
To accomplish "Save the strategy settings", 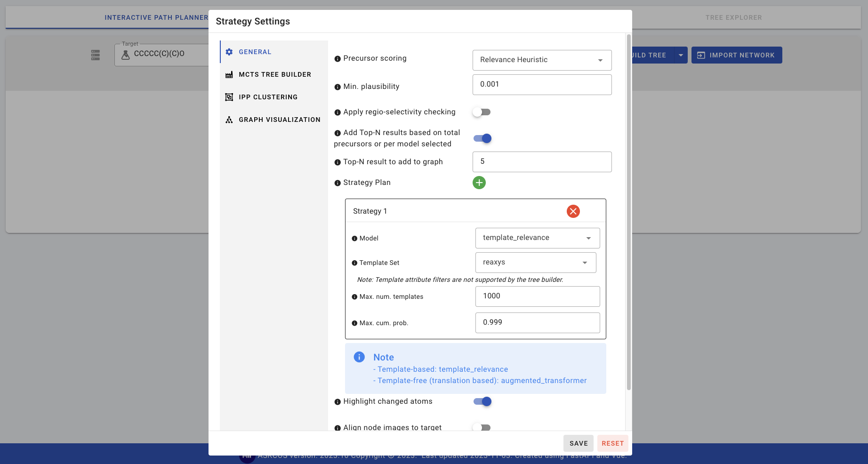I will tap(579, 443).
